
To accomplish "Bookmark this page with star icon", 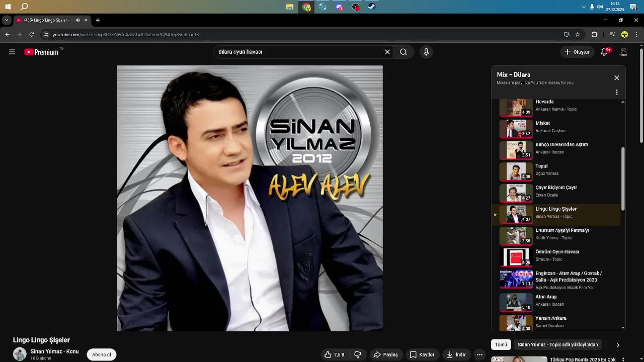I will click(578, 35).
